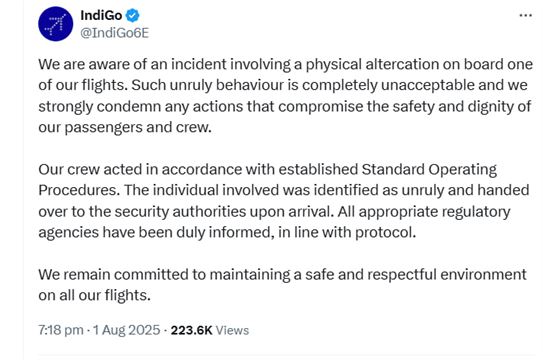Open the @IndiGo6E handle link

(x=115, y=33)
